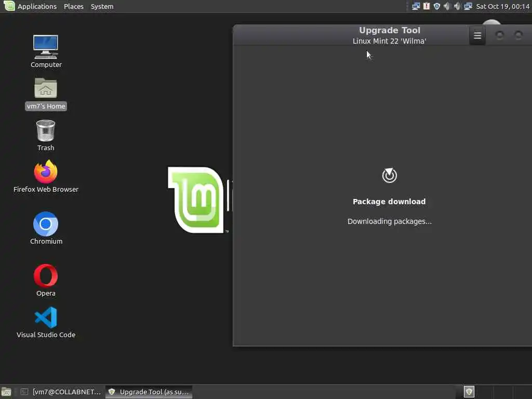Image resolution: width=532 pixels, height=399 pixels.
Task: Click the Downloading packages... status text
Action: click(390, 221)
